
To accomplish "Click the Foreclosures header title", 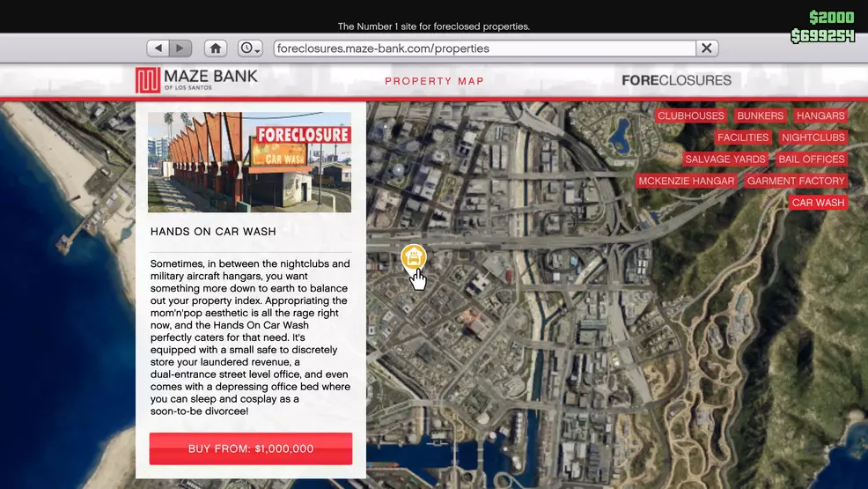I will 676,80.
